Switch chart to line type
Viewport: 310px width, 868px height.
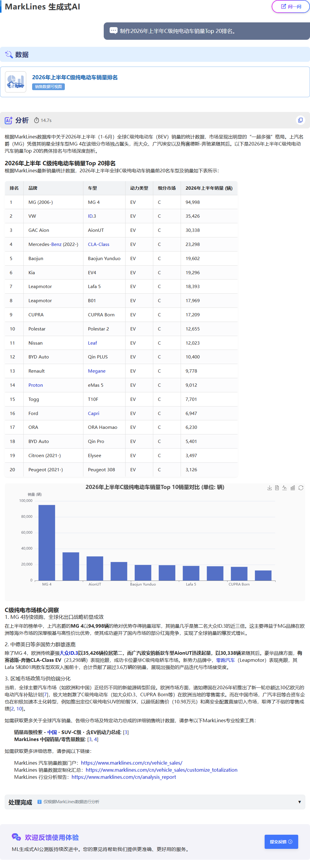[285, 487]
